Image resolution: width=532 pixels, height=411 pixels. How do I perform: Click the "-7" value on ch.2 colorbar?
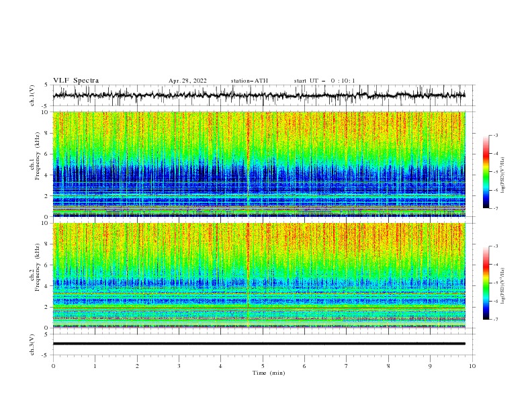coord(495,319)
